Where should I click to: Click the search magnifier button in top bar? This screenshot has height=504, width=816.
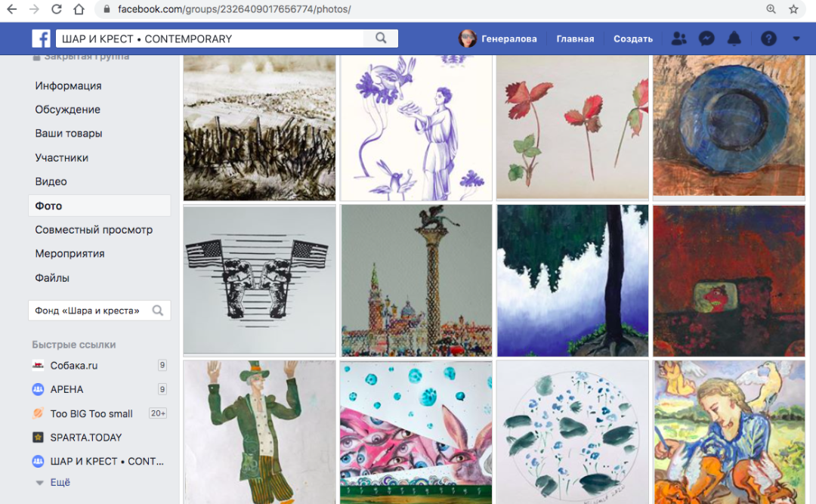click(381, 39)
